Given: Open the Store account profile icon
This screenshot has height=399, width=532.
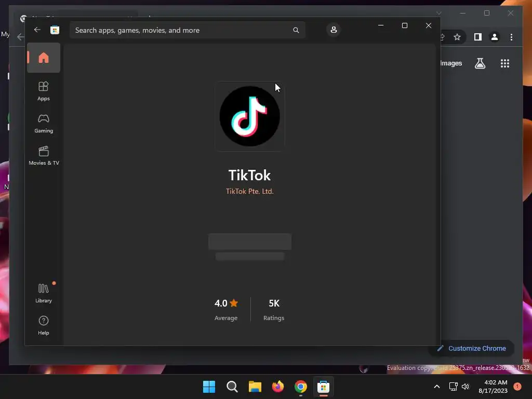Looking at the screenshot, I should click(334, 30).
